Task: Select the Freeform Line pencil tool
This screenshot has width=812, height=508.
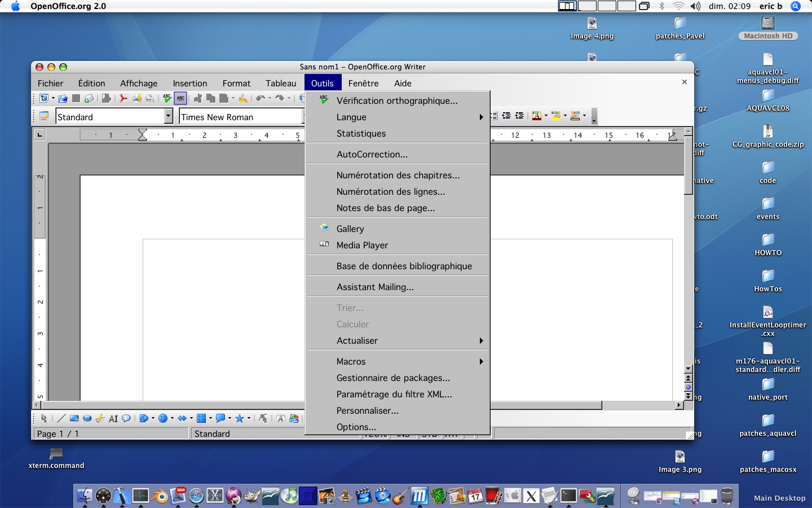Action: click(x=100, y=418)
